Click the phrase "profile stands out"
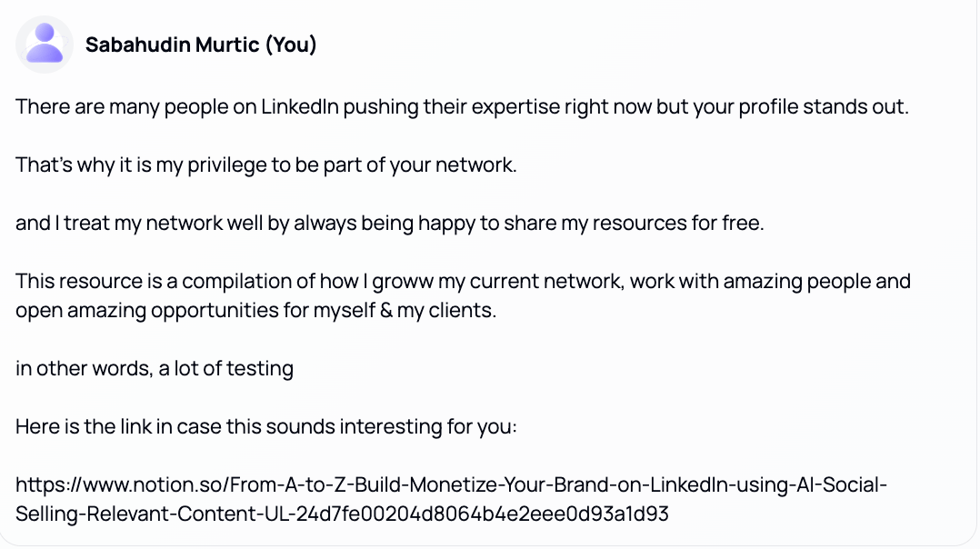Image resolution: width=980 pixels, height=549 pixels. 831,106
